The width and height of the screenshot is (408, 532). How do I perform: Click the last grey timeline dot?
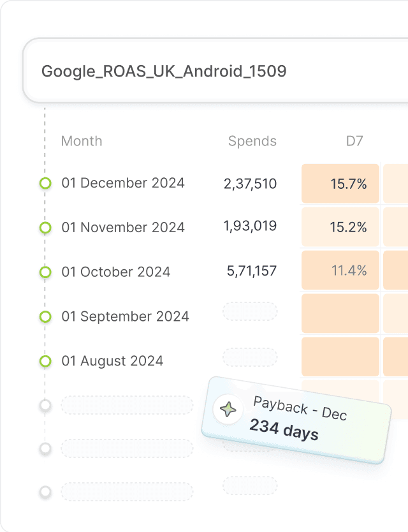coord(45,492)
